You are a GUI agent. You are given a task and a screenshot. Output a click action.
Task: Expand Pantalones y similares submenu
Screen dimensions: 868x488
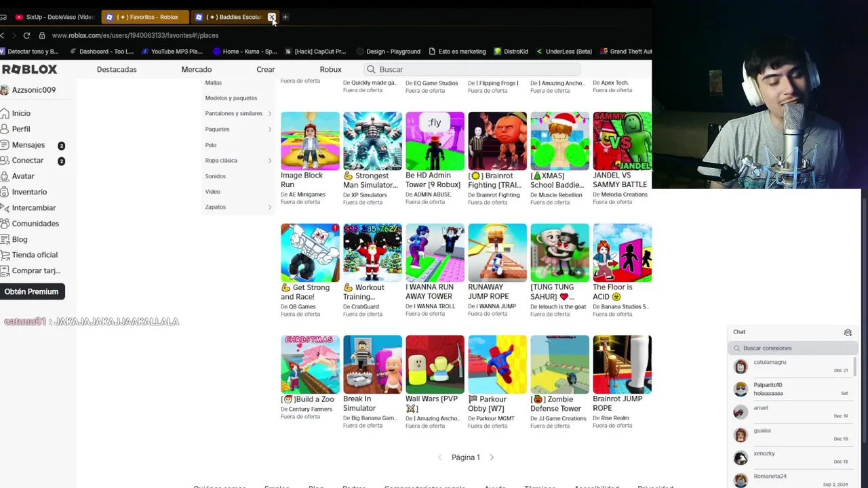pos(269,113)
